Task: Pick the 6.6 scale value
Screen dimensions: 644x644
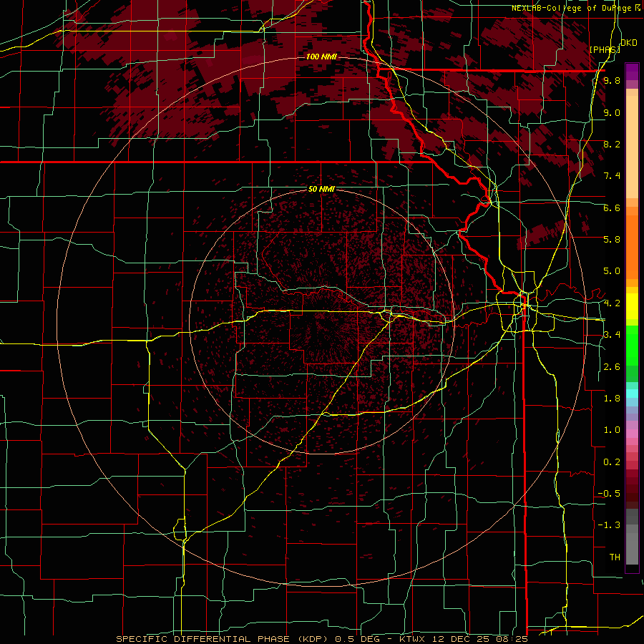Action: point(612,208)
